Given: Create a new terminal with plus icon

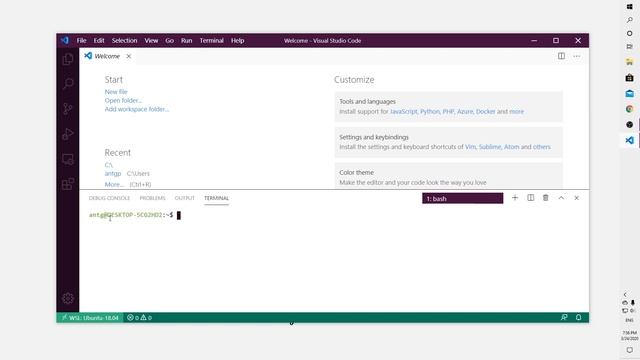Looking at the screenshot, I should [x=515, y=198].
